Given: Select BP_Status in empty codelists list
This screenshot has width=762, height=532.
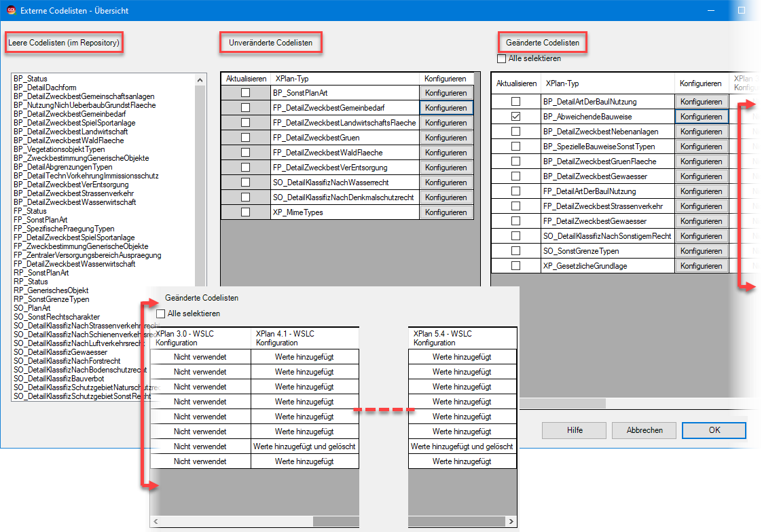Looking at the screenshot, I should [31, 79].
